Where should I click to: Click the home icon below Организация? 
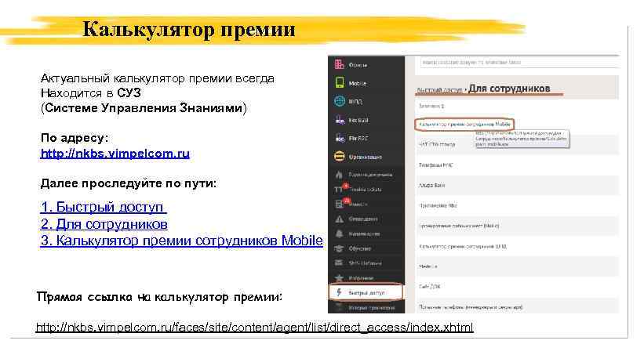tap(339, 175)
